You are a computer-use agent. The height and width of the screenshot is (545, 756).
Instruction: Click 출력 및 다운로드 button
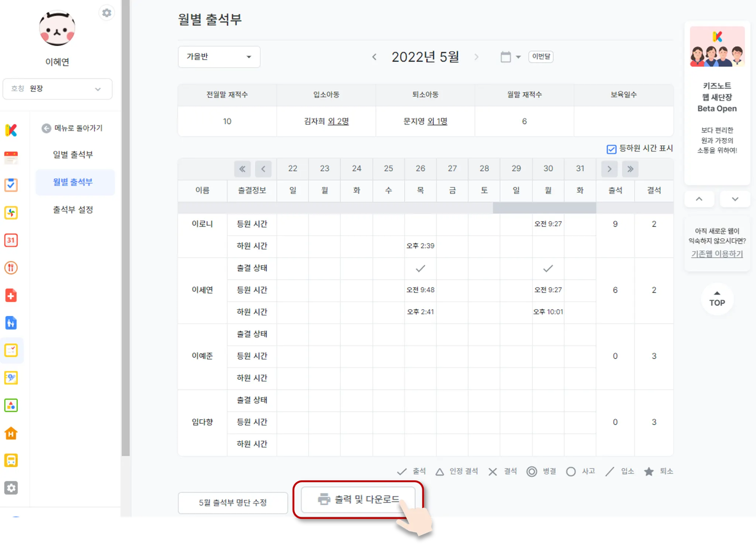tap(358, 500)
